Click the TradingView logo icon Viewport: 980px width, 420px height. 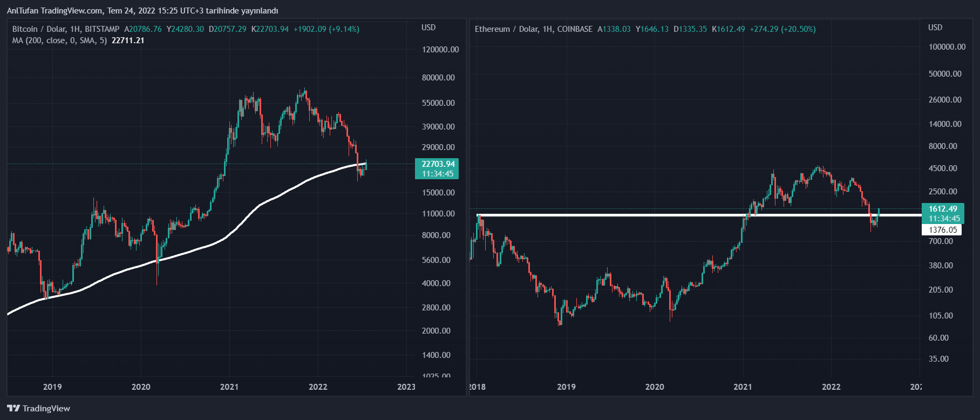click(x=13, y=409)
